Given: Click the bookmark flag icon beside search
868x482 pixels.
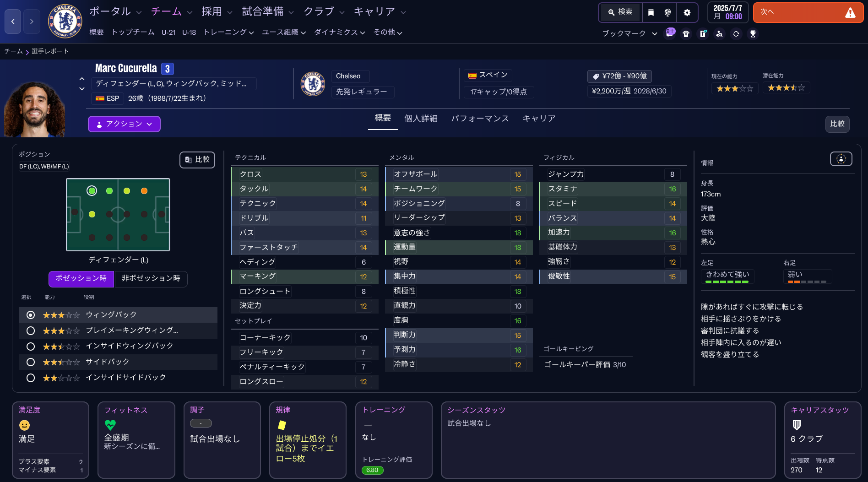Looking at the screenshot, I should [651, 12].
